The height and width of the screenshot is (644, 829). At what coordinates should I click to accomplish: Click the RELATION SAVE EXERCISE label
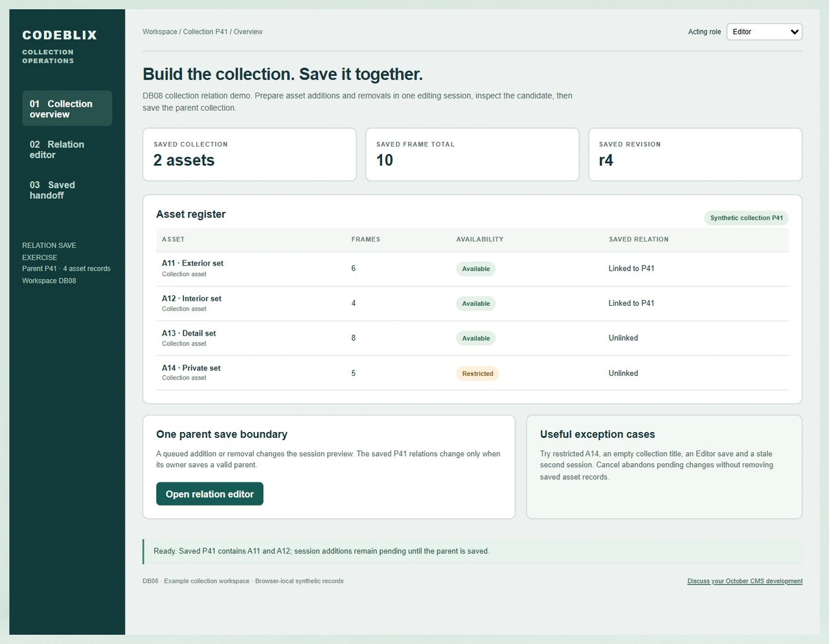tap(49, 251)
